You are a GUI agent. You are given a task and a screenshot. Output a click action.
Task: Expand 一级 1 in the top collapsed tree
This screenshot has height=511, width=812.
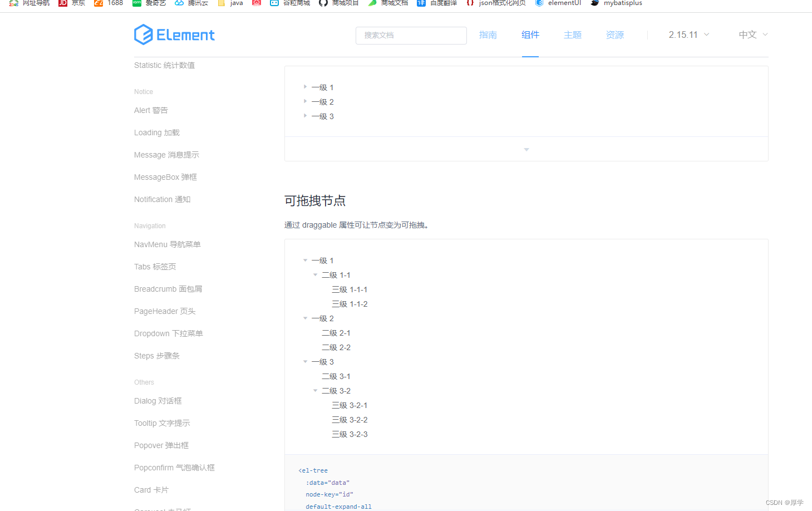coord(305,87)
